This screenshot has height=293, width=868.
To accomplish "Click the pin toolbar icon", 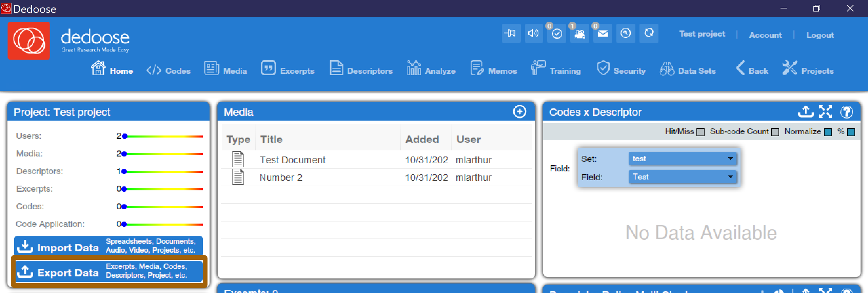I will tap(511, 33).
